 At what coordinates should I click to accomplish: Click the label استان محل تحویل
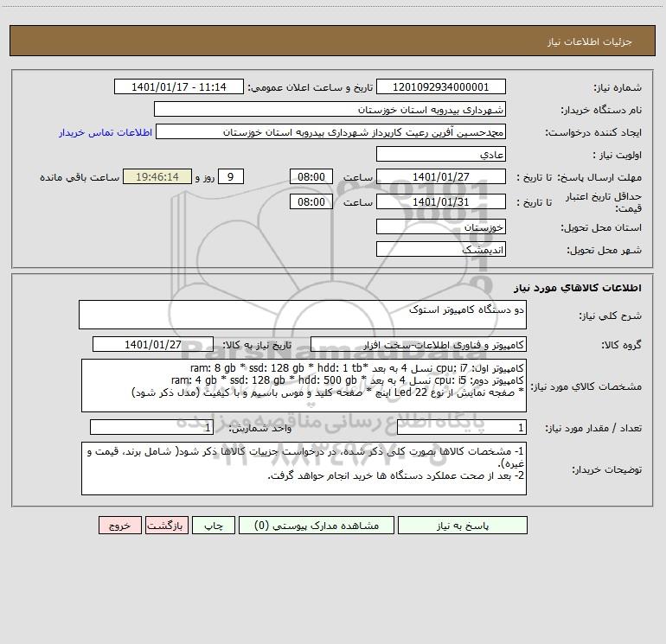(x=601, y=227)
